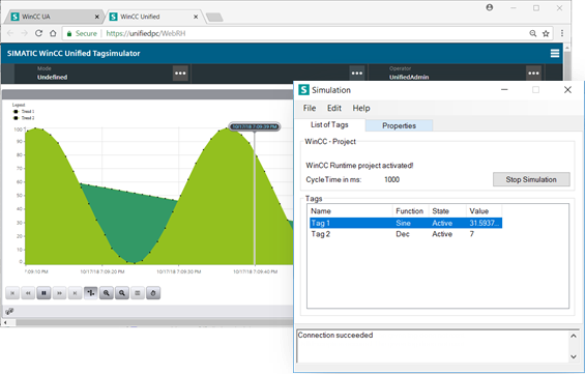Open Help menu in Simulation window
This screenshot has height=374, width=585.
pos(361,108)
